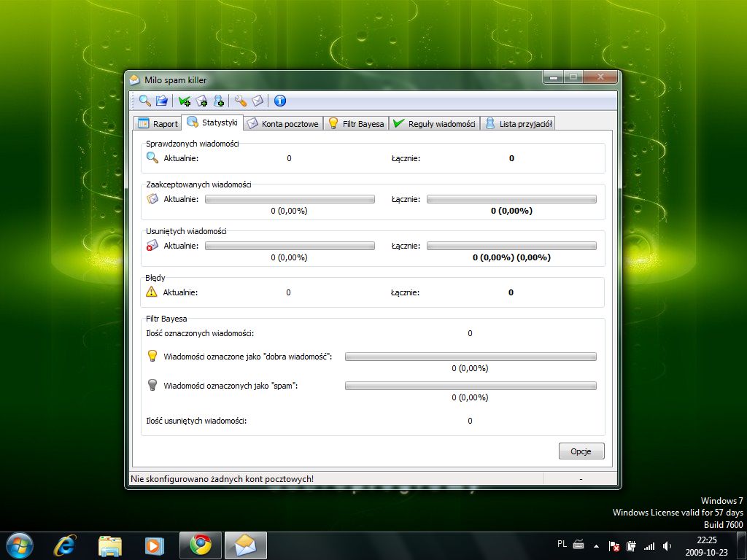Close the Milo spam killer window
The image size is (747, 560).
coord(600,77)
